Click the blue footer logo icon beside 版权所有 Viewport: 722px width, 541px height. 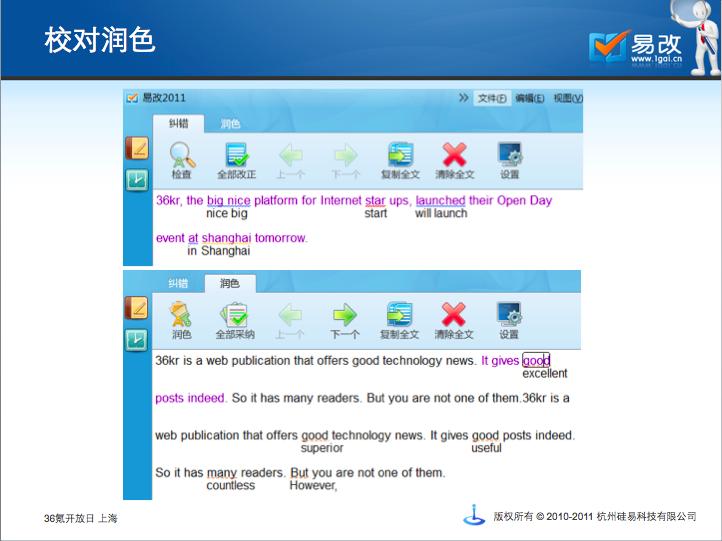pos(474,515)
